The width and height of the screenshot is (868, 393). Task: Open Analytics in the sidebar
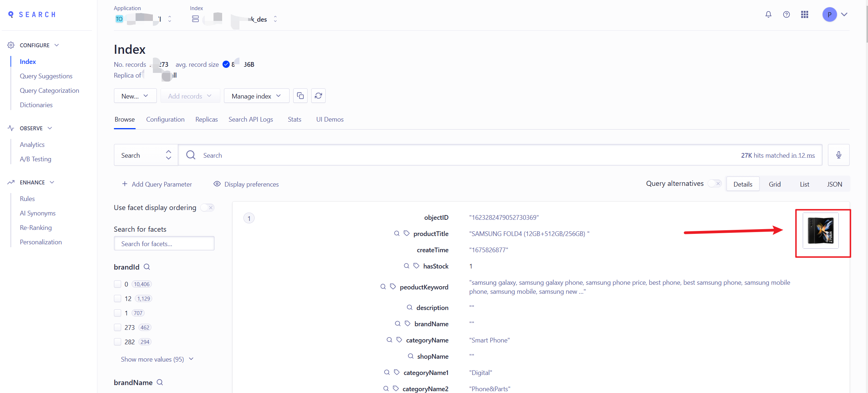point(32,144)
